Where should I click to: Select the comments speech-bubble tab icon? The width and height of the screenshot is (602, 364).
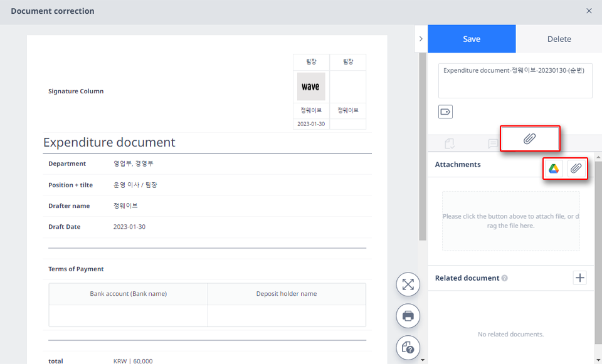coord(493,143)
